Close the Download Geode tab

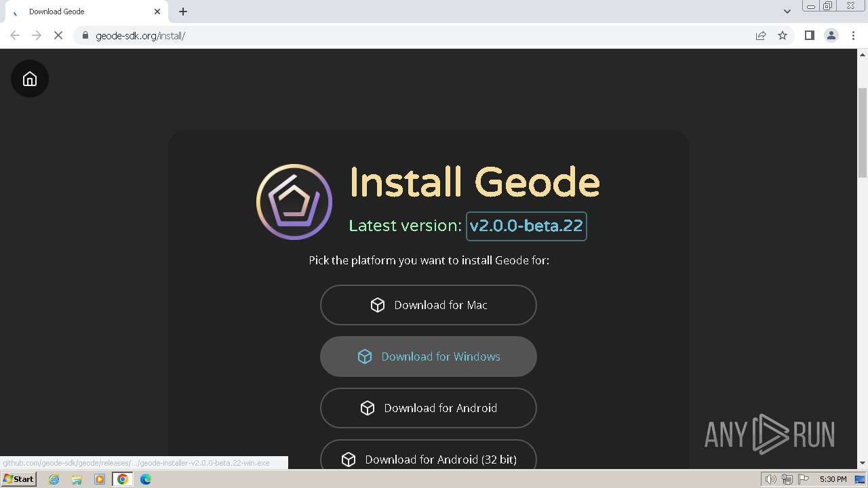157,12
